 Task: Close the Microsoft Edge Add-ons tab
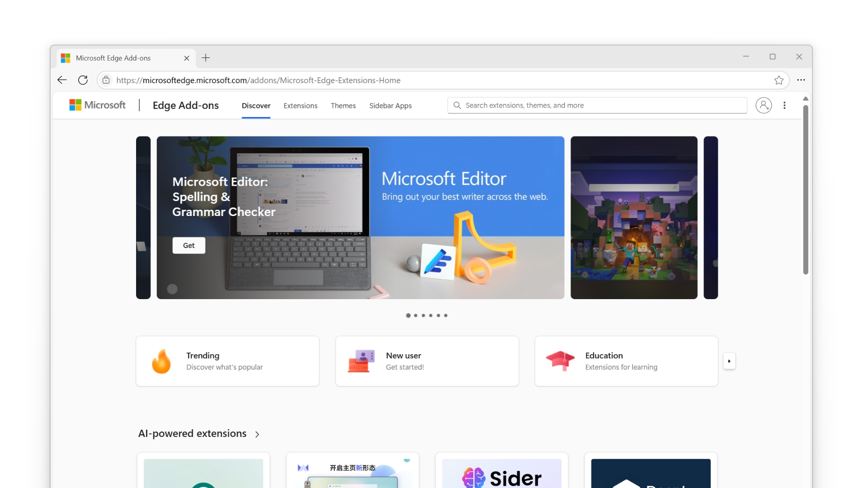coord(186,58)
